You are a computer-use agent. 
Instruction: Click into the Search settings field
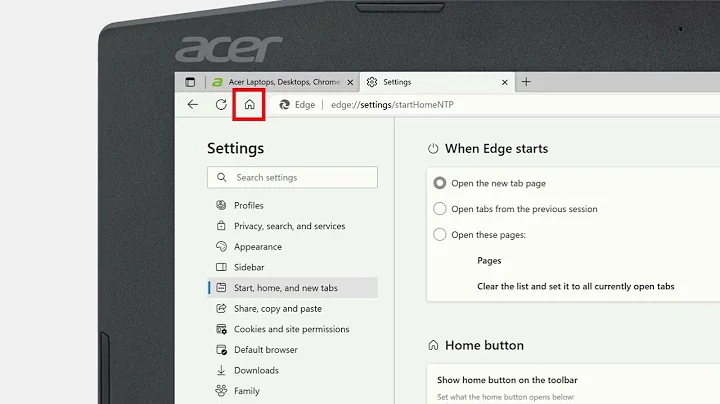click(292, 177)
